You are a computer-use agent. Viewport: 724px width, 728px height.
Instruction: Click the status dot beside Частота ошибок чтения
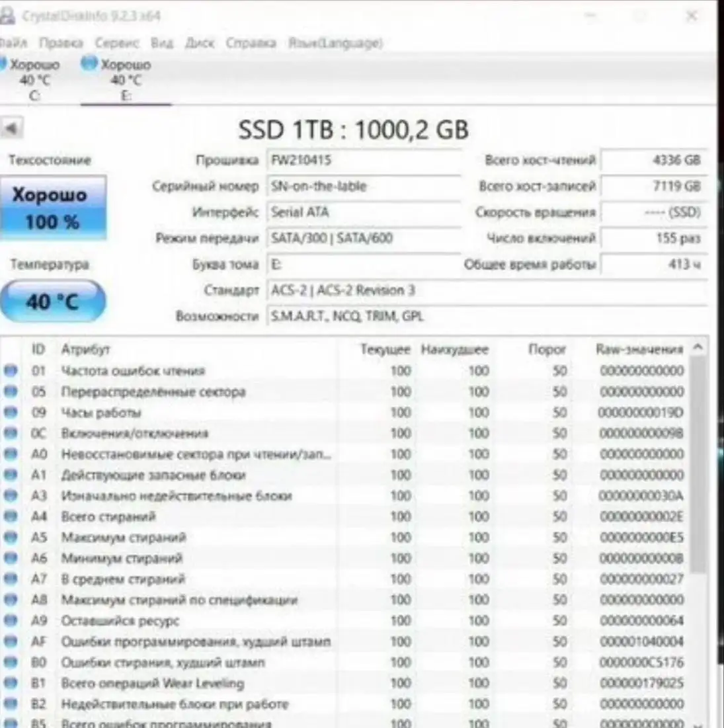click(x=9, y=371)
